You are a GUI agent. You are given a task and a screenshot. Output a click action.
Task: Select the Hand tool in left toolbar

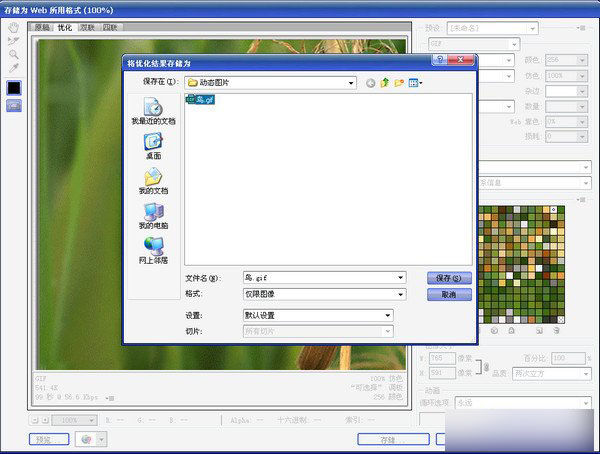(13, 27)
